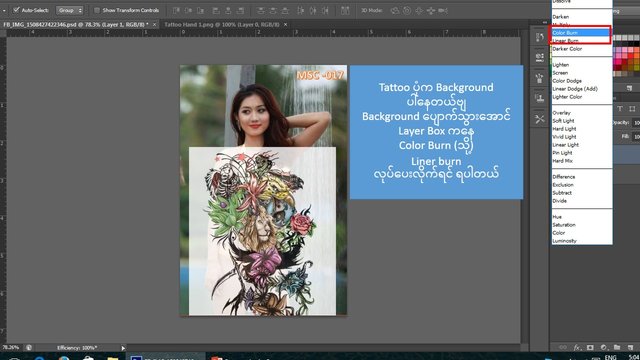Click the layer Opacity value field
The width and height of the screenshot is (640, 360).
[x=636, y=122]
